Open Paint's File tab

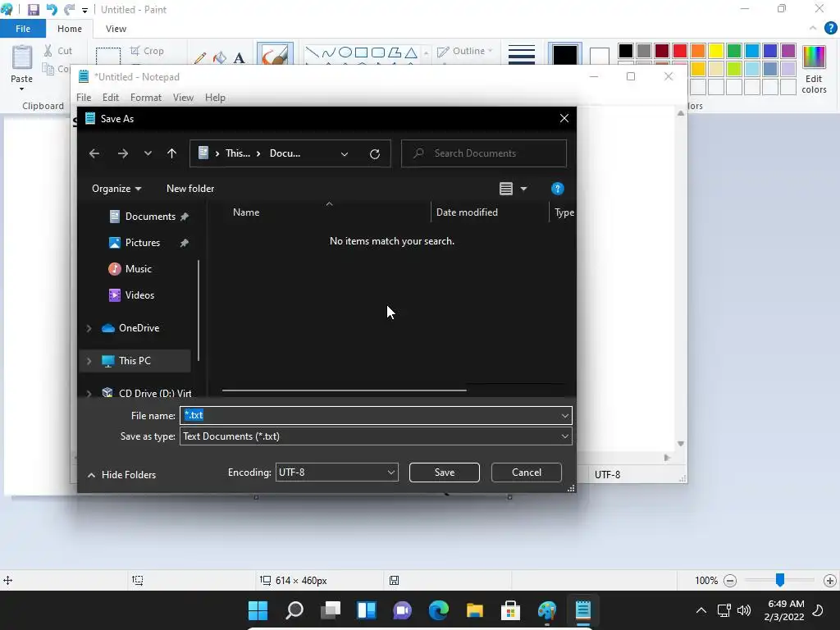tap(23, 29)
